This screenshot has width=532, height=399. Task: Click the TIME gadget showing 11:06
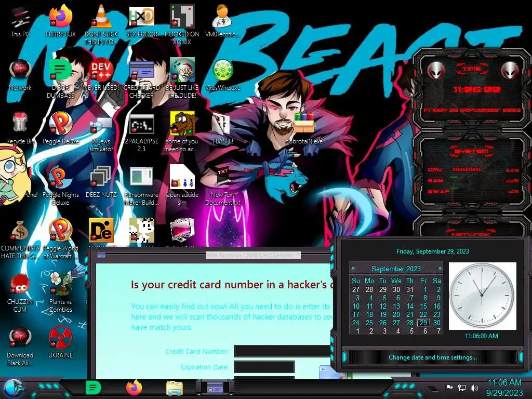(x=472, y=89)
